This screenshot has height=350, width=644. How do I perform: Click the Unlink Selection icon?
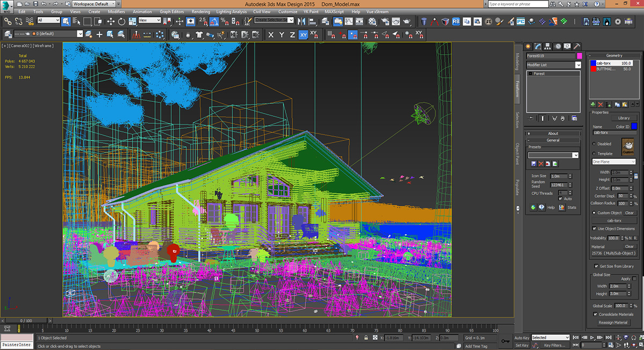(19, 21)
